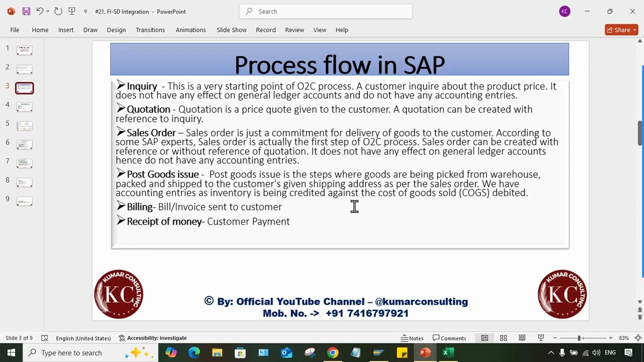This screenshot has width=644, height=362.
Task: Click the zoom slider handle
Action: pyautogui.click(x=579, y=338)
